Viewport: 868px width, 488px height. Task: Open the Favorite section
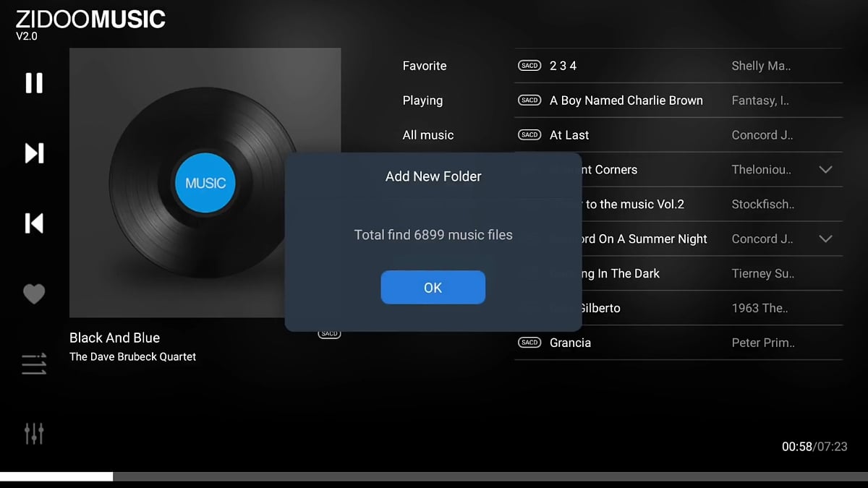424,65
